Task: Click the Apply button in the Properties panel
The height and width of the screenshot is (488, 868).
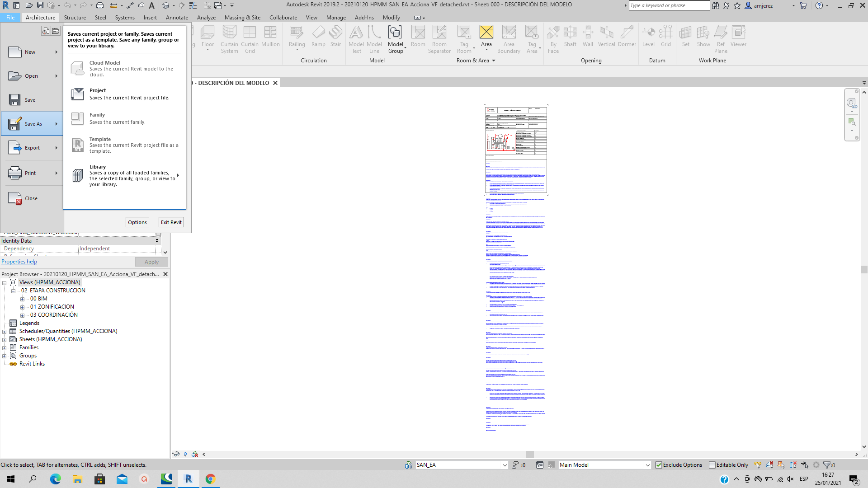Action: pos(151,262)
